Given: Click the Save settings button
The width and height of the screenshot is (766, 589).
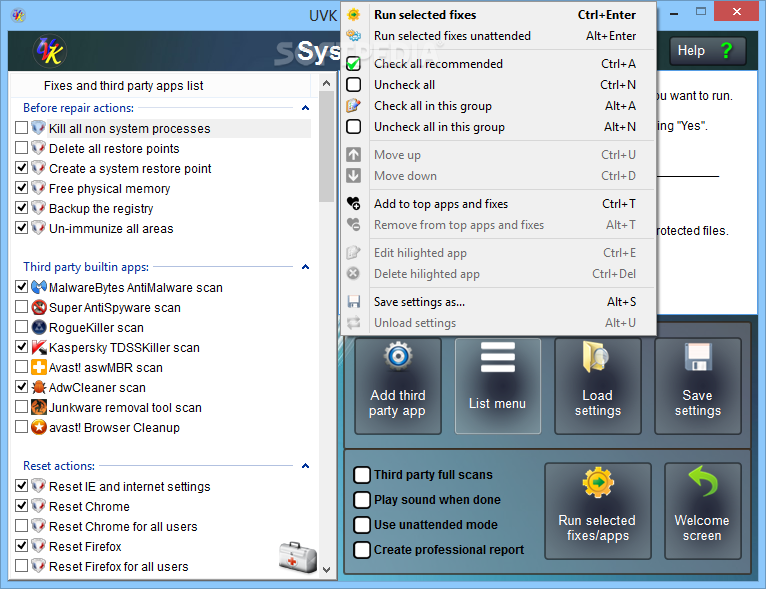Looking at the screenshot, I should point(698,386).
